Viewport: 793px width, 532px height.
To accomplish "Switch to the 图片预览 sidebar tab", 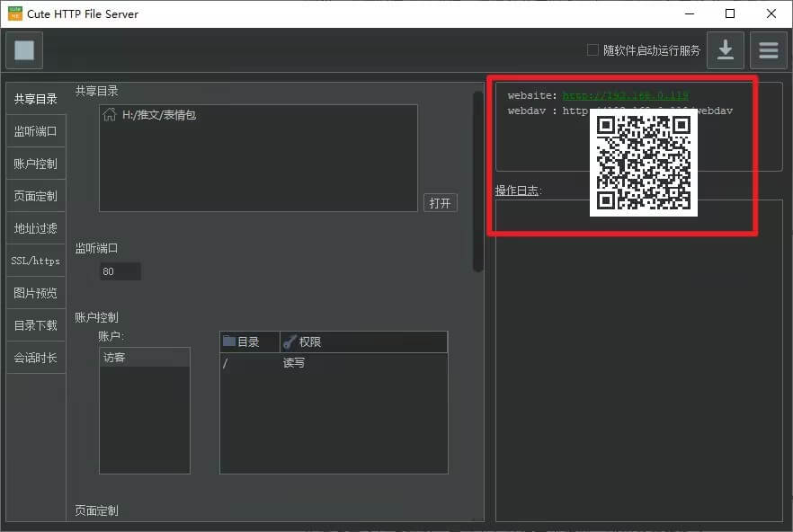I will (x=36, y=292).
